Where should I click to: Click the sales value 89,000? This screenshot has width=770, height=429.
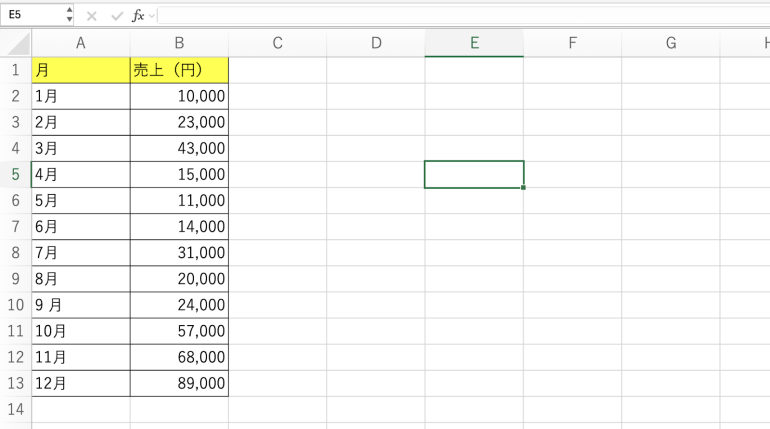(179, 383)
